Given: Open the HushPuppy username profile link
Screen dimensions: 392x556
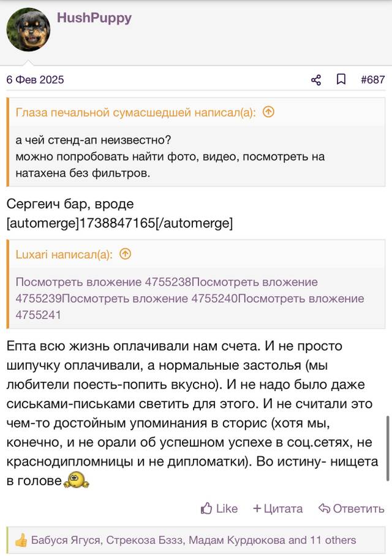Looking at the screenshot, I should (x=94, y=18).
